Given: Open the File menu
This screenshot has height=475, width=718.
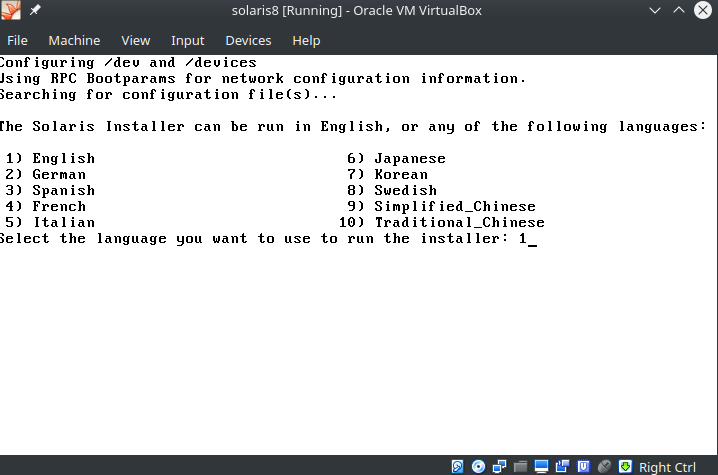Looking at the screenshot, I should [17, 40].
